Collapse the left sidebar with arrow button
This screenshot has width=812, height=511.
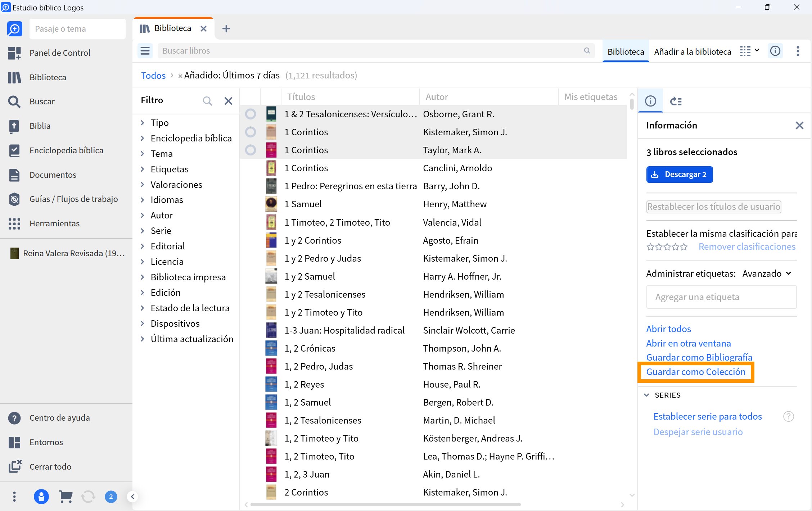(132, 497)
